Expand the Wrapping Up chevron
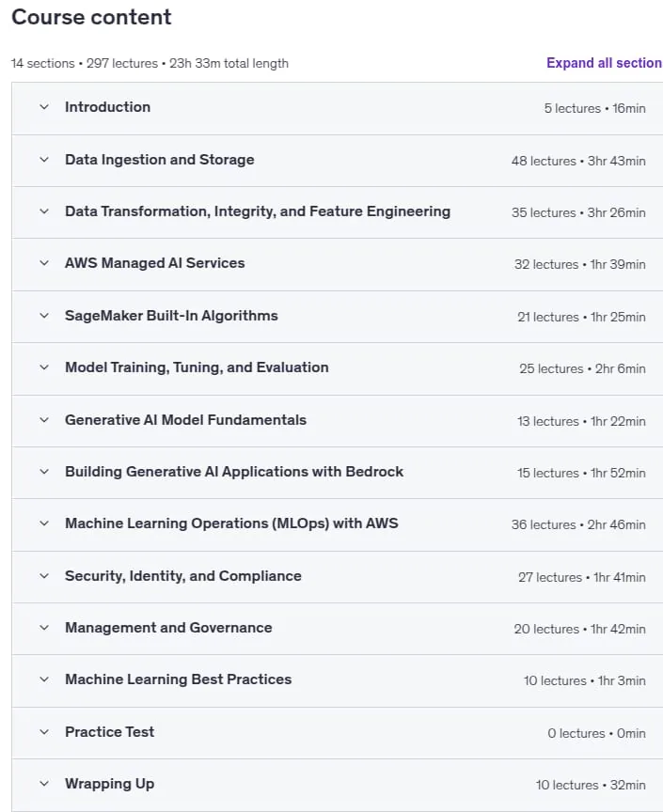The image size is (663, 812). [44, 784]
